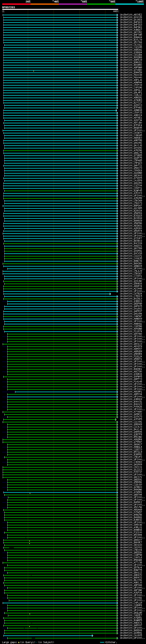Viewport: 146px width, 644px height.
Task: Select label UniRef100_Q4P8I5
Action: [x=131, y=306]
